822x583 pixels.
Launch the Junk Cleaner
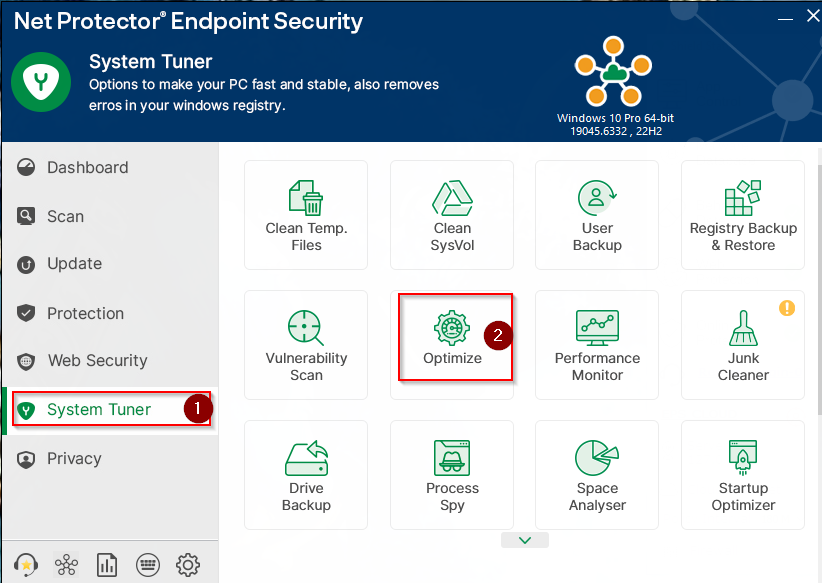743,345
